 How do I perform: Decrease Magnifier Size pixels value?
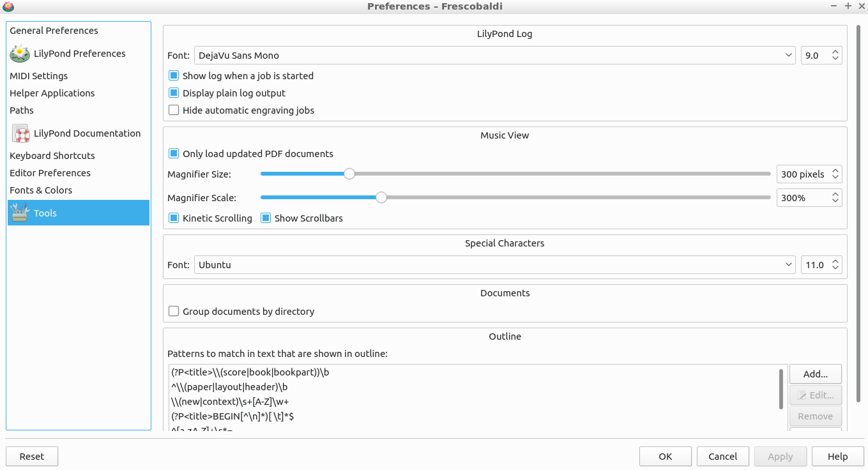tap(835, 178)
